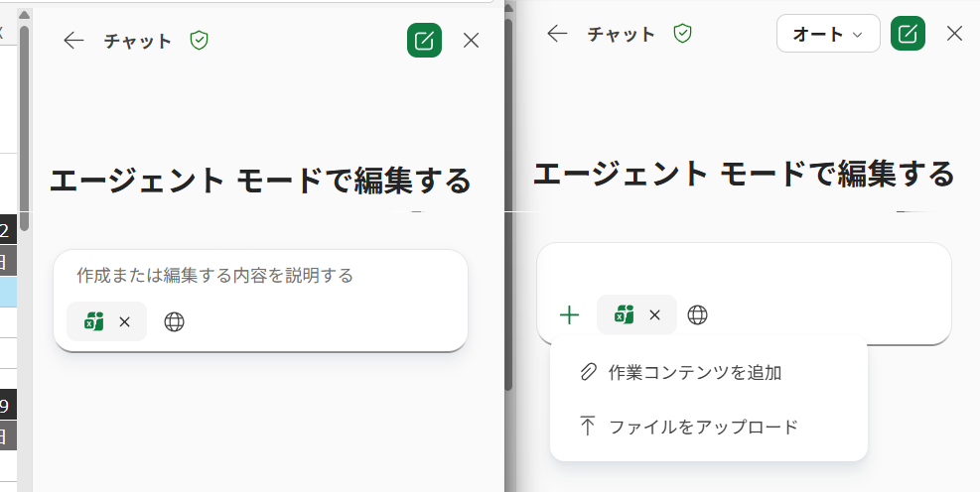The image size is (980, 492).
Task: Go back using the right pane's arrow
Action: click(557, 34)
